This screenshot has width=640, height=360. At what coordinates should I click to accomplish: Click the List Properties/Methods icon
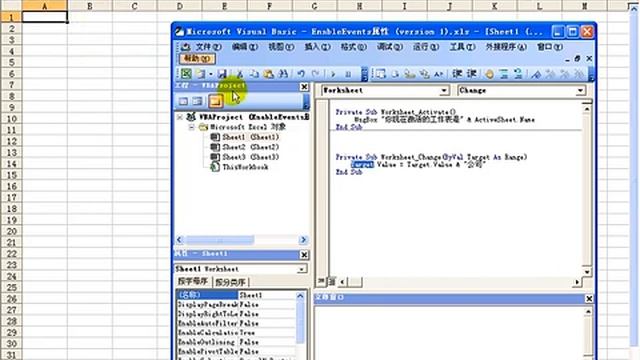381,74
